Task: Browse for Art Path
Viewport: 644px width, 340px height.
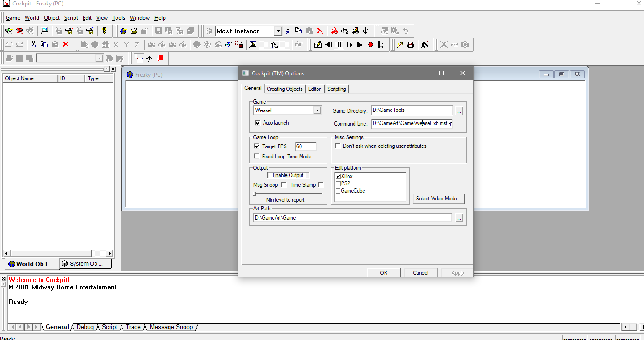Action: pos(459,218)
